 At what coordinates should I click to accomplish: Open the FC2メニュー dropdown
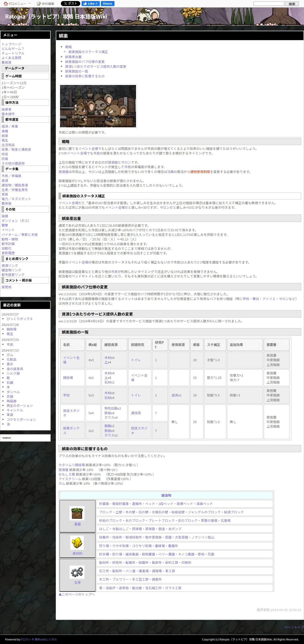coord(17,4)
